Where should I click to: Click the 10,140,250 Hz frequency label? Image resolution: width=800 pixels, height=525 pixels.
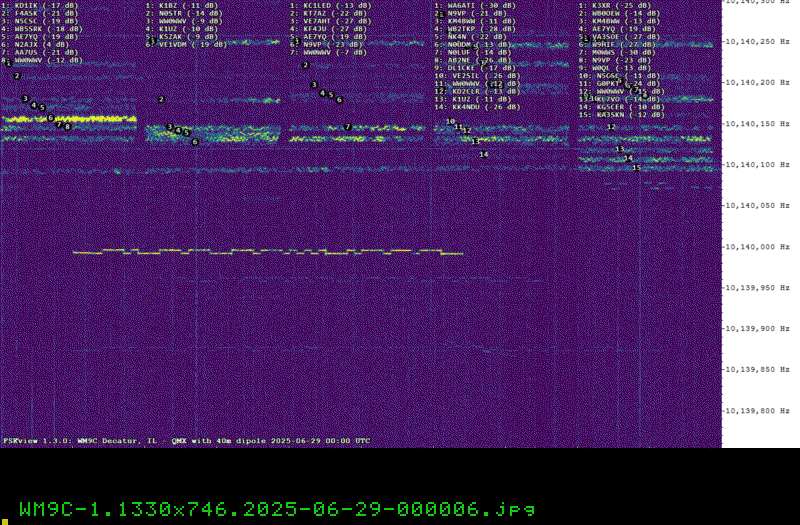(758, 41)
